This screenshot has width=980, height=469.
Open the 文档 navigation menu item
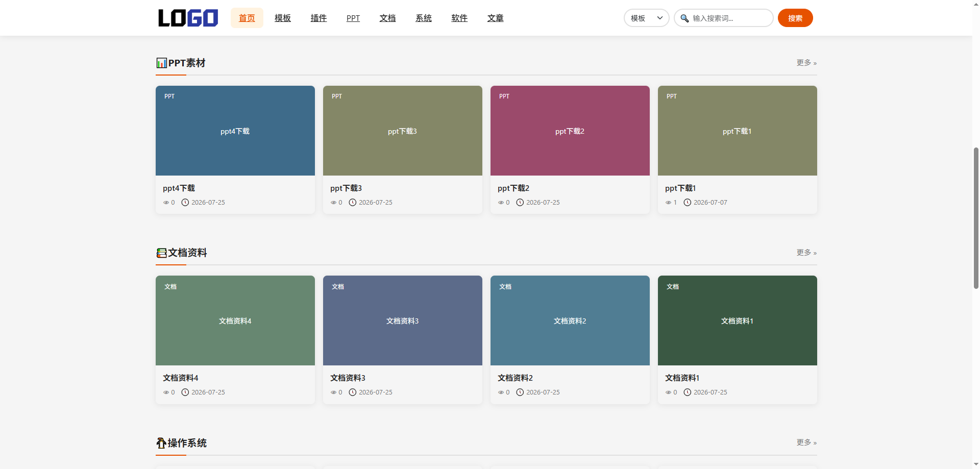coord(388,18)
